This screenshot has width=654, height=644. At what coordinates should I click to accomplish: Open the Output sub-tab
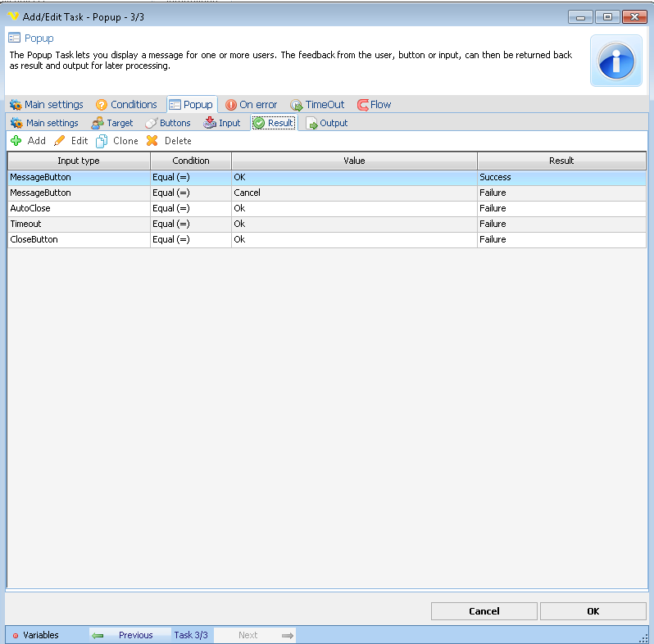327,123
